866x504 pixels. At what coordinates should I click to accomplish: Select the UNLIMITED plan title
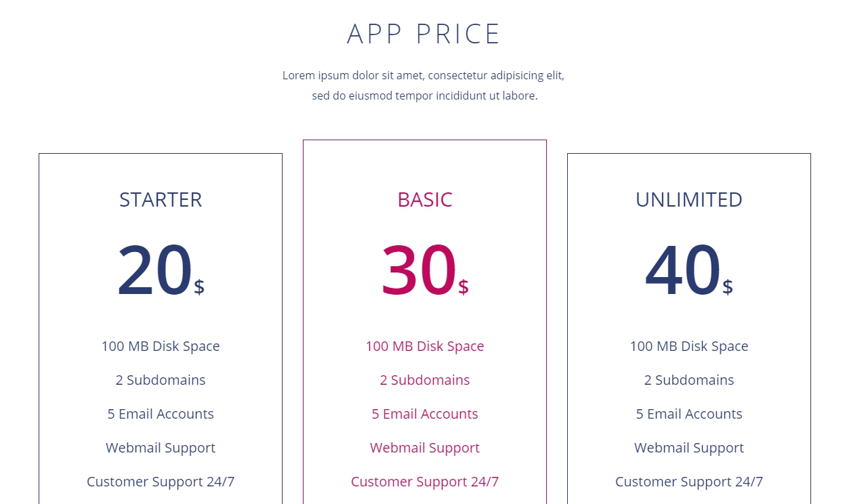[688, 200]
